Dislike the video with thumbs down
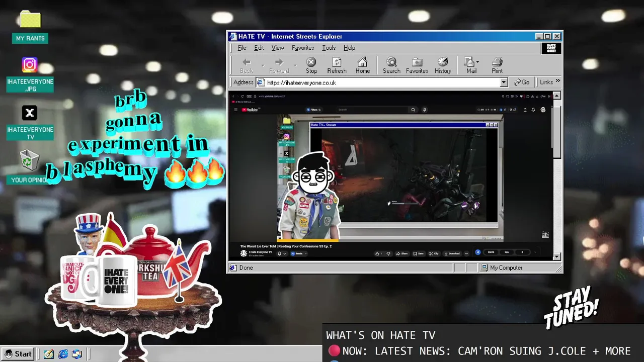644x362 pixels. [388, 253]
